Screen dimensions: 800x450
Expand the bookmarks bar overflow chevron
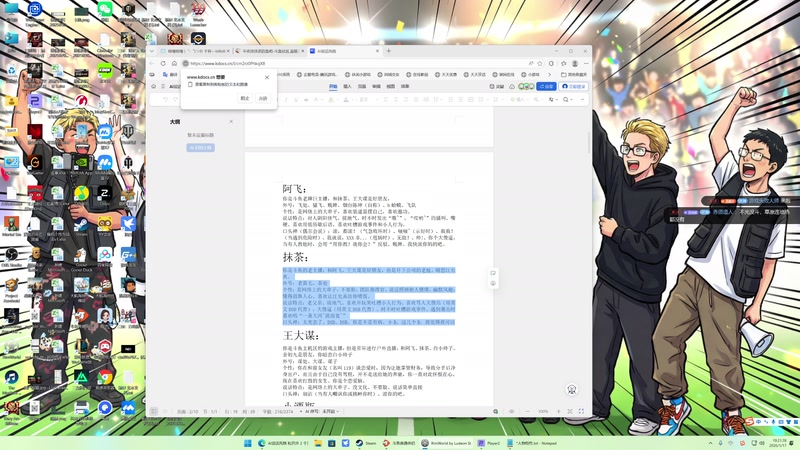(549, 75)
